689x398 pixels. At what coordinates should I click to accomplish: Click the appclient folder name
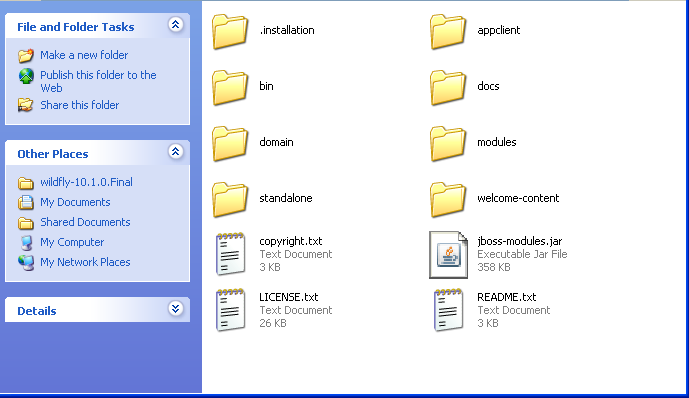point(499,30)
